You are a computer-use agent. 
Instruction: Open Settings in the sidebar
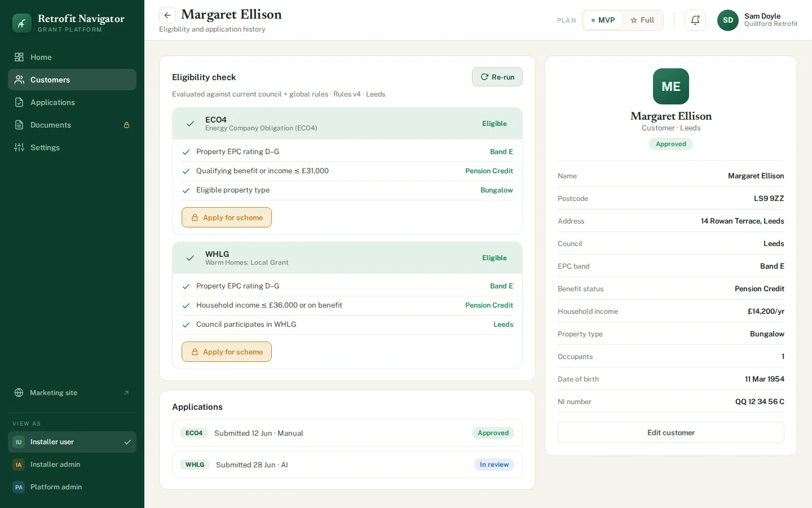click(x=72, y=147)
